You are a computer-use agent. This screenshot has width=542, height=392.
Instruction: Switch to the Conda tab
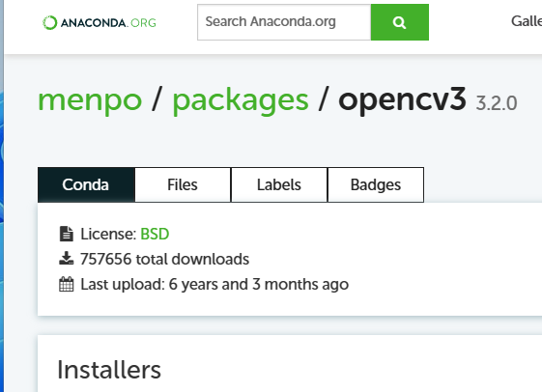pyautogui.click(x=86, y=184)
